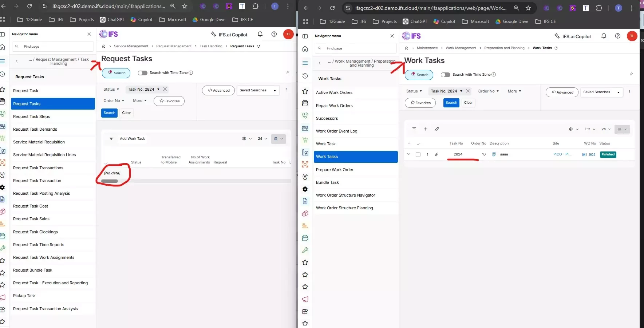Click the Find page field in Work Tasks navigator

(356, 48)
